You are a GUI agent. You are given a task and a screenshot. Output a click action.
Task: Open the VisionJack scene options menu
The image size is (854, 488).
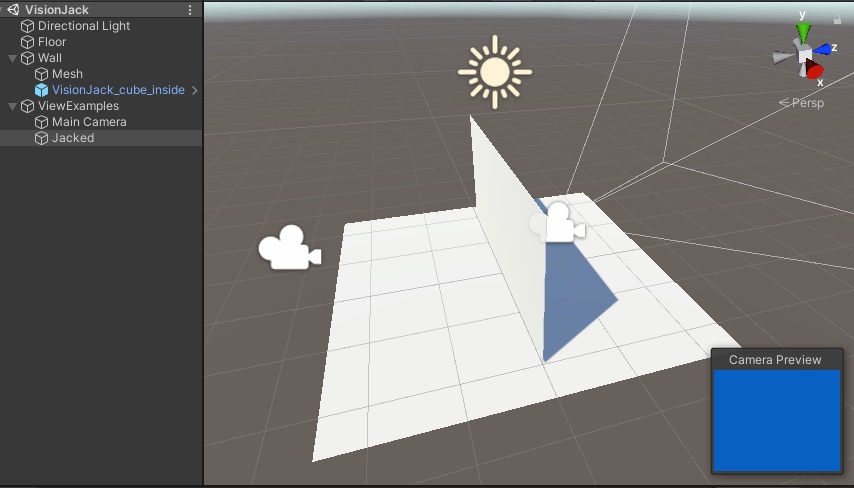point(190,10)
